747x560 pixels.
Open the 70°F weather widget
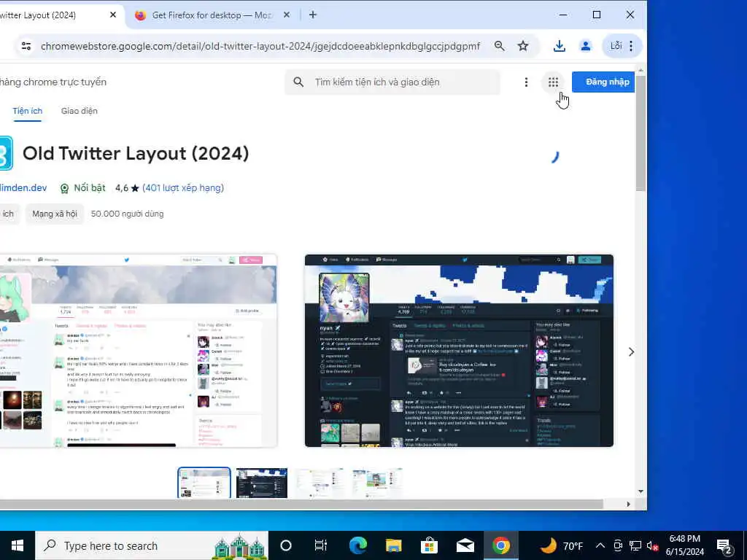561,545
